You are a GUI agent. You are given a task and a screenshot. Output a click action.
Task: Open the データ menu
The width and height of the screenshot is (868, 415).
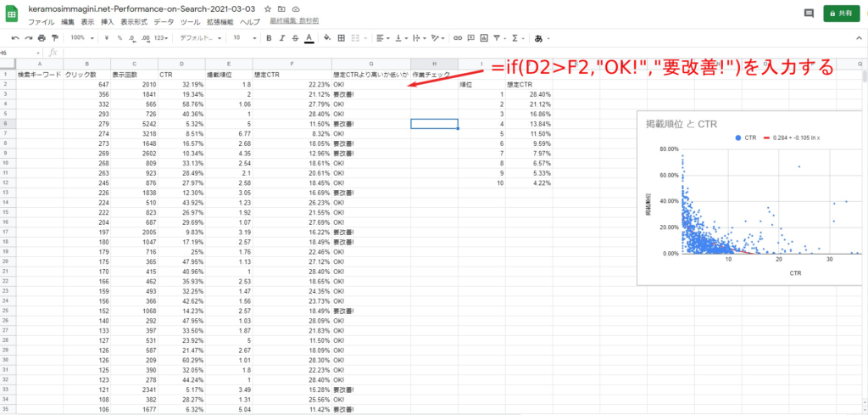click(x=164, y=20)
